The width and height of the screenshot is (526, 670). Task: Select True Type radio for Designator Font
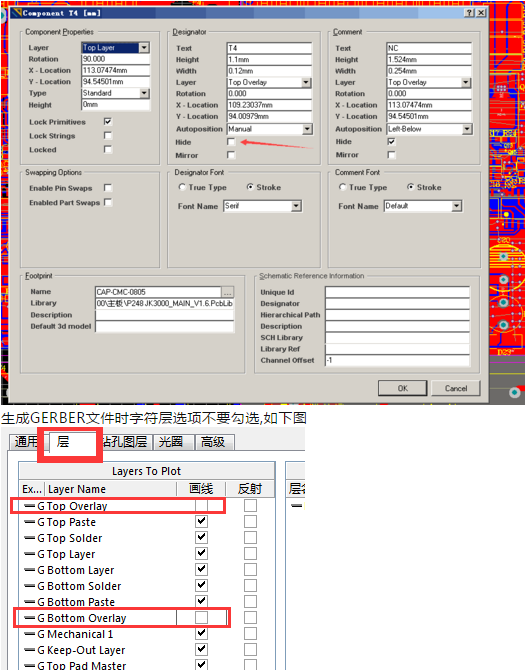(182, 187)
